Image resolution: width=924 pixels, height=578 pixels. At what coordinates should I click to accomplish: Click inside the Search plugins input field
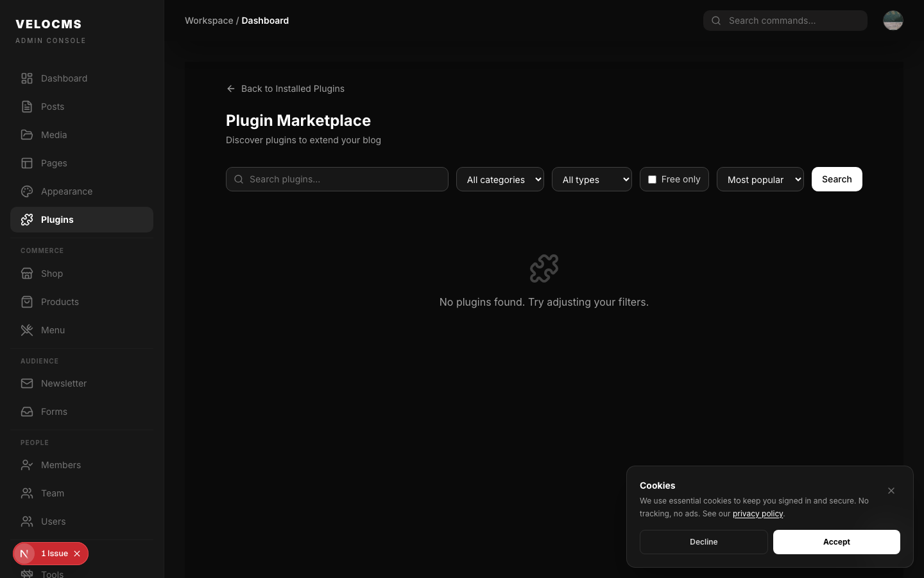tap(337, 179)
